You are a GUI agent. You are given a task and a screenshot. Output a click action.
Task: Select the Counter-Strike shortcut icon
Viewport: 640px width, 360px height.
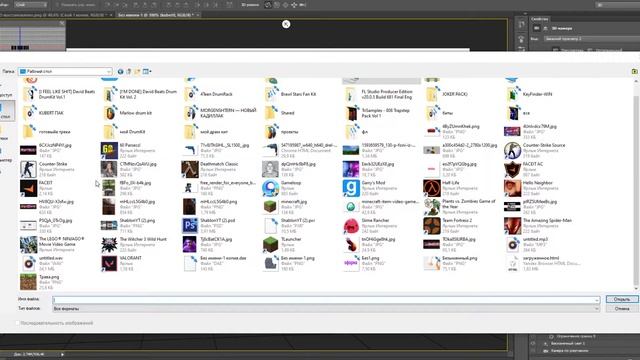(28, 169)
